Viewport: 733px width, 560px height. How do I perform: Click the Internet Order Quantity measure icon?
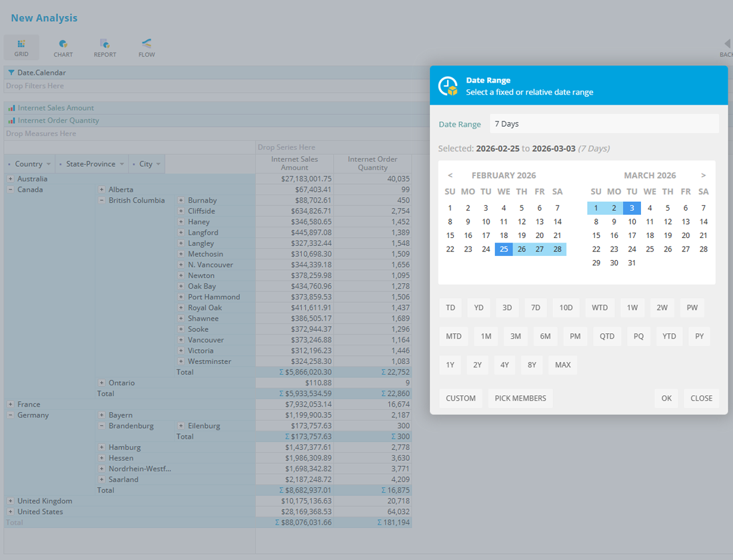pos(11,121)
